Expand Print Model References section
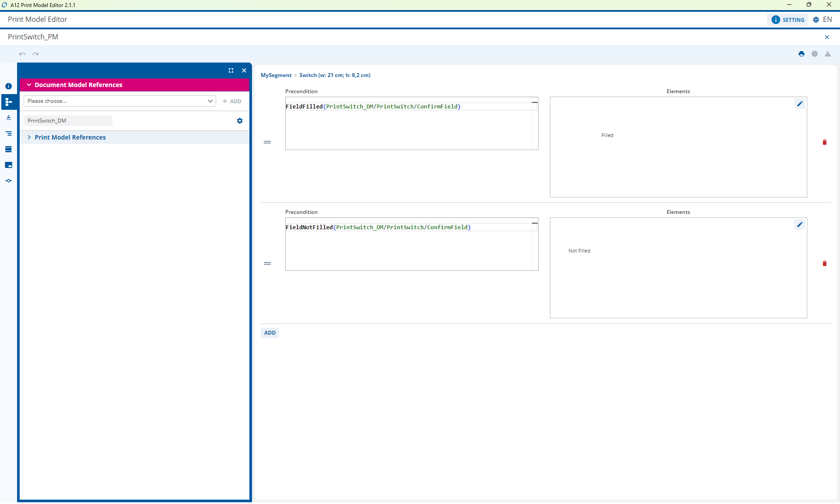 [x=134, y=137]
